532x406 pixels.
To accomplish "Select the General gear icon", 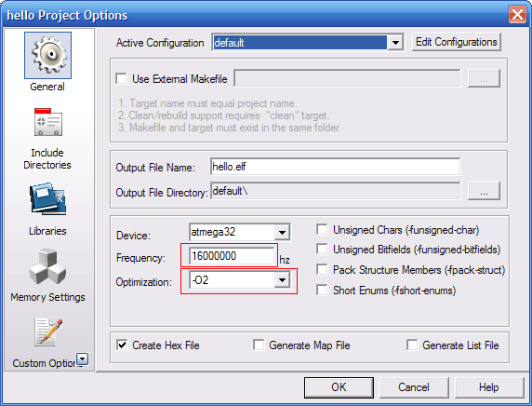I will (x=47, y=55).
